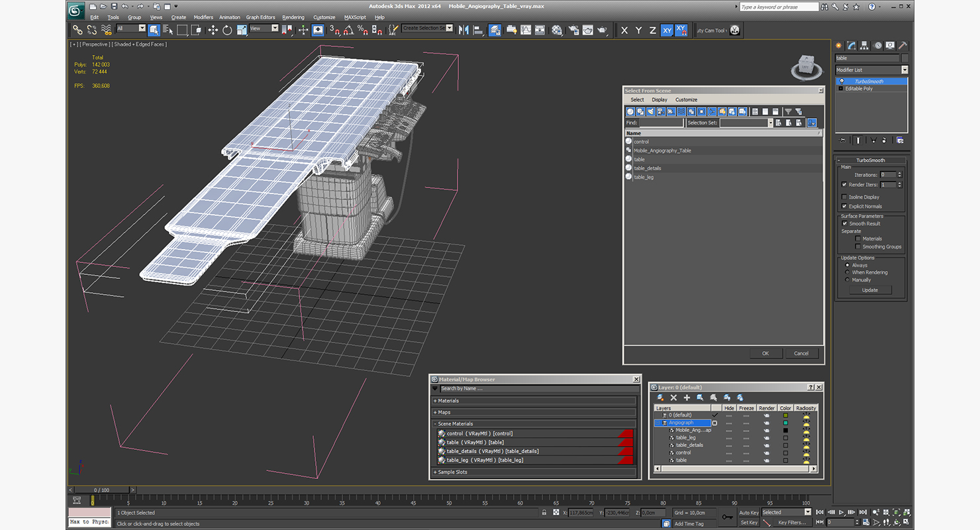Screen dimensions: 980x530
Task: Enable Separate by Smoothing Groups checkbox
Action: pos(858,246)
